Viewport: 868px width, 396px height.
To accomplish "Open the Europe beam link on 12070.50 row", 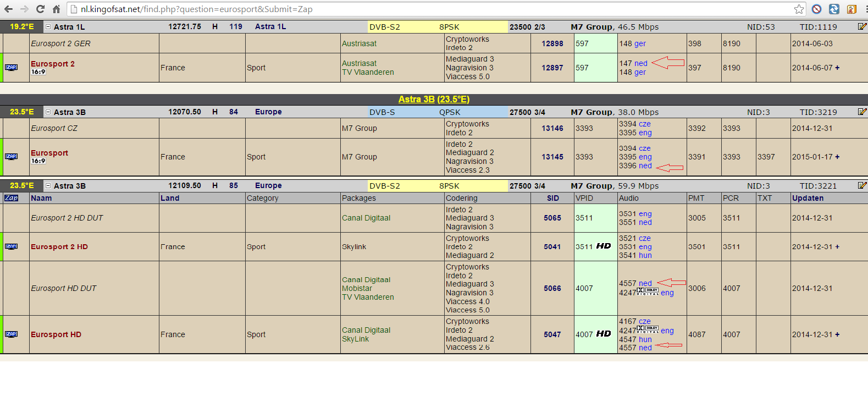I will pyautogui.click(x=268, y=112).
